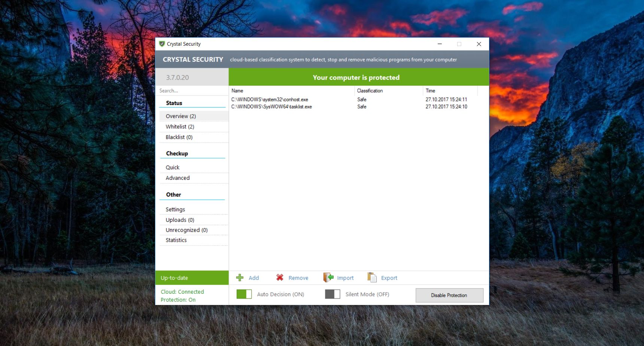
Task: Click the Remove label text
Action: [x=298, y=278]
